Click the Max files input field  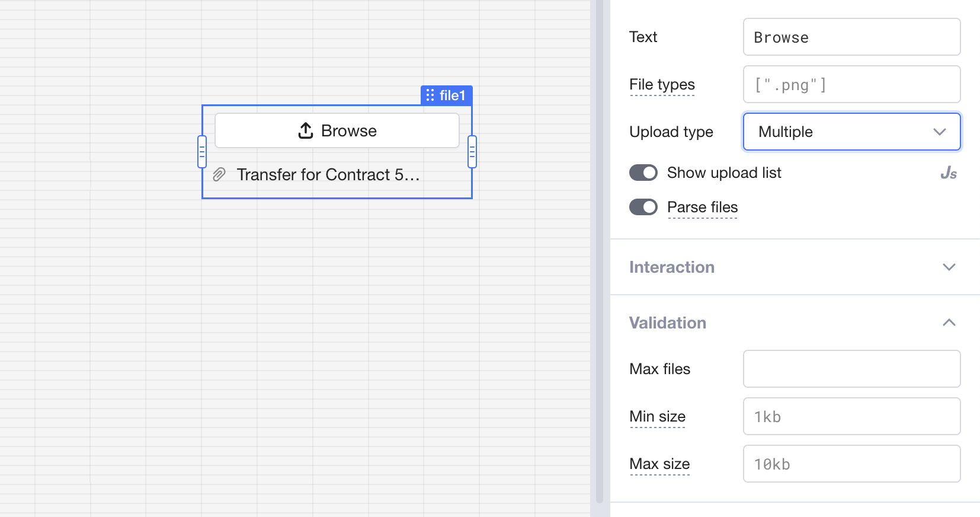[851, 369]
